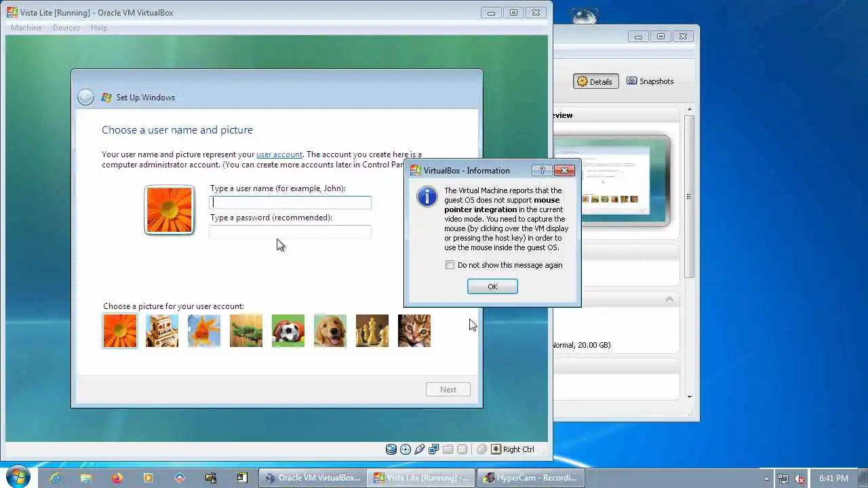Viewport: 868px width, 488px height.
Task: Click OK in the Information dialog
Action: point(492,287)
